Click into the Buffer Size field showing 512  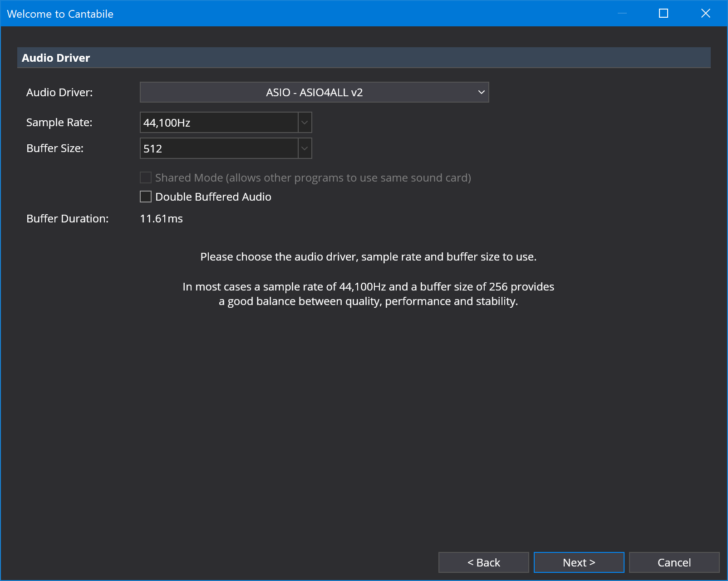coord(219,148)
